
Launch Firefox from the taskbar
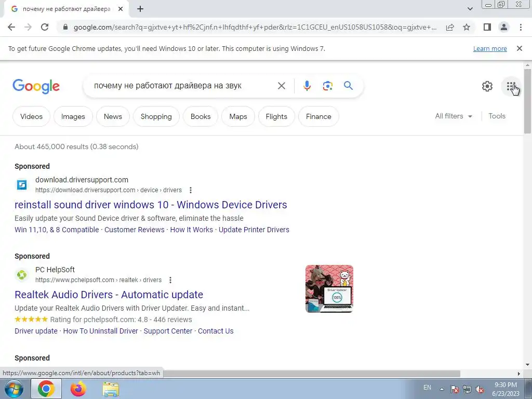78,389
